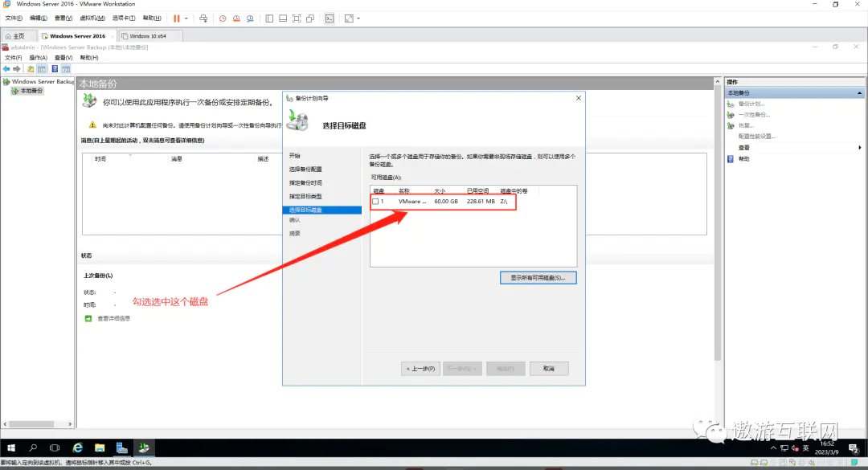Image resolution: width=868 pixels, height=470 pixels.
Task: Open the guest Windows Start button
Action: (x=11, y=448)
